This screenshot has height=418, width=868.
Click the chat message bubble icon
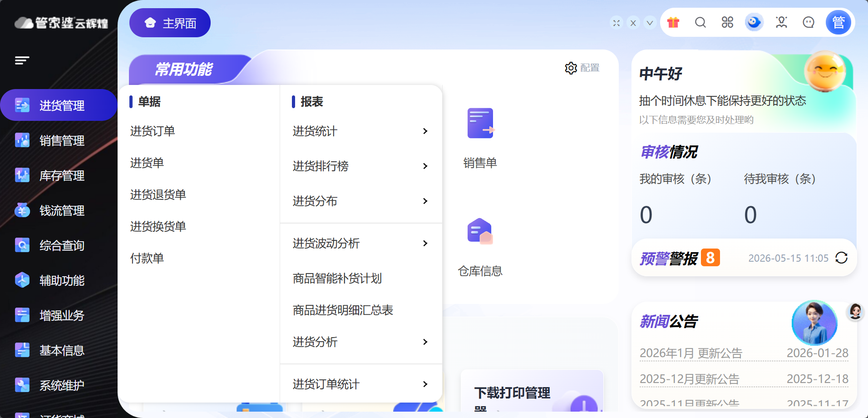pos(809,22)
